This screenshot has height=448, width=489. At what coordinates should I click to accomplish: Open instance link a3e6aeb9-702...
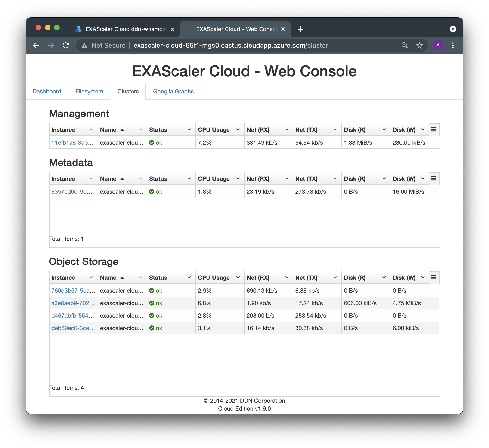(x=73, y=303)
